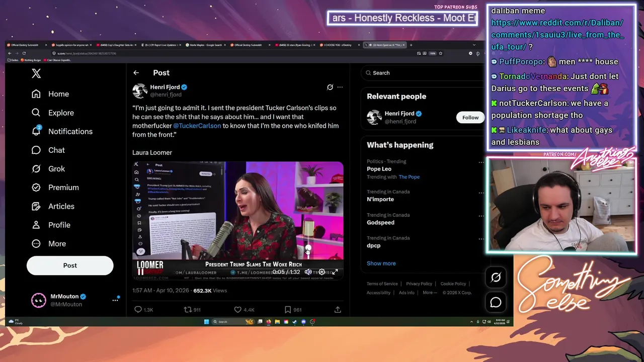Expand the More menu in sidebar
644x362 pixels.
pyautogui.click(x=49, y=243)
